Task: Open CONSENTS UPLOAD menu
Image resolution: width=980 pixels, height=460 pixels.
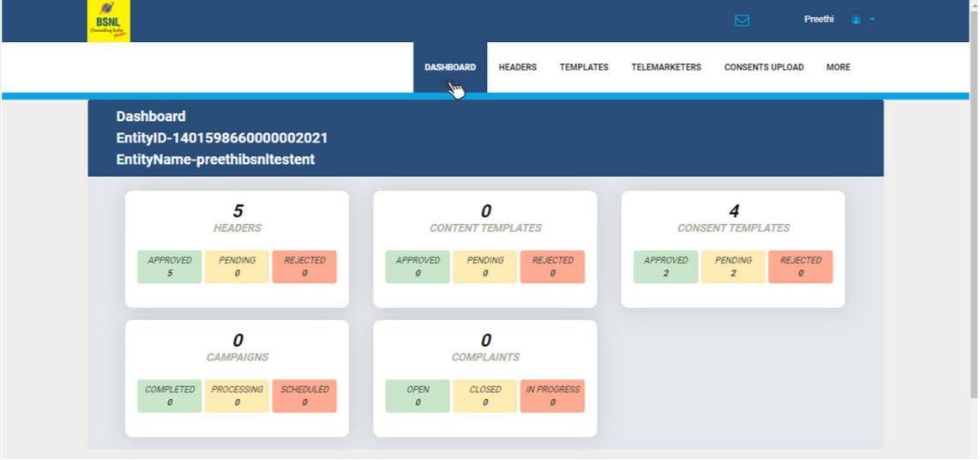Action: pos(764,68)
